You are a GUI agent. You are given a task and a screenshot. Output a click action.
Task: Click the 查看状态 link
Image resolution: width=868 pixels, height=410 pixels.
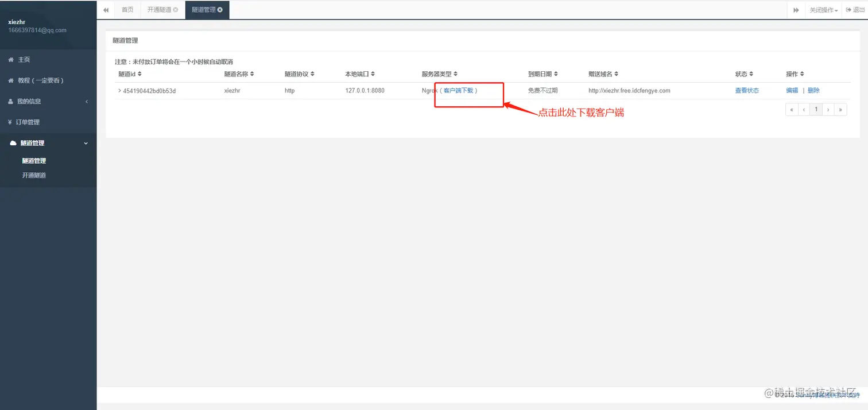pos(747,91)
